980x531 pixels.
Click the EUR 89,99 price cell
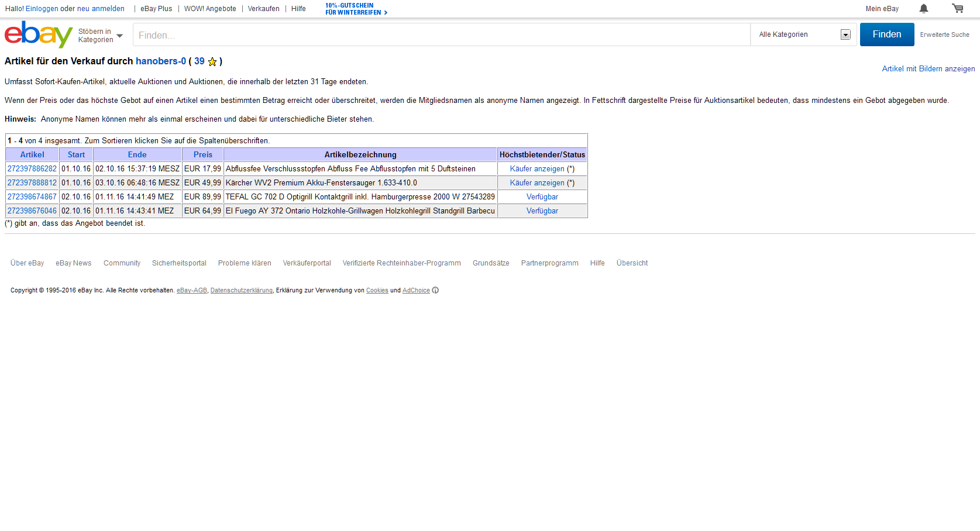(x=202, y=196)
